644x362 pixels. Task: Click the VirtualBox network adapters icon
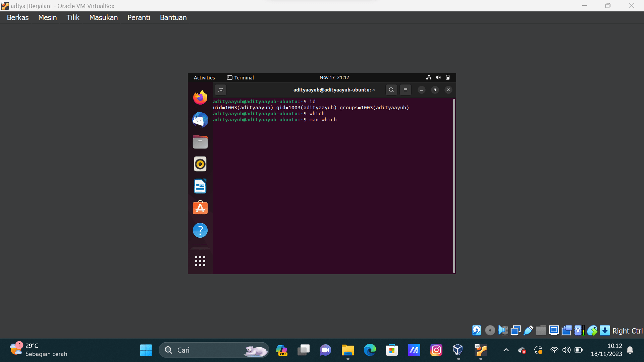click(x=516, y=330)
